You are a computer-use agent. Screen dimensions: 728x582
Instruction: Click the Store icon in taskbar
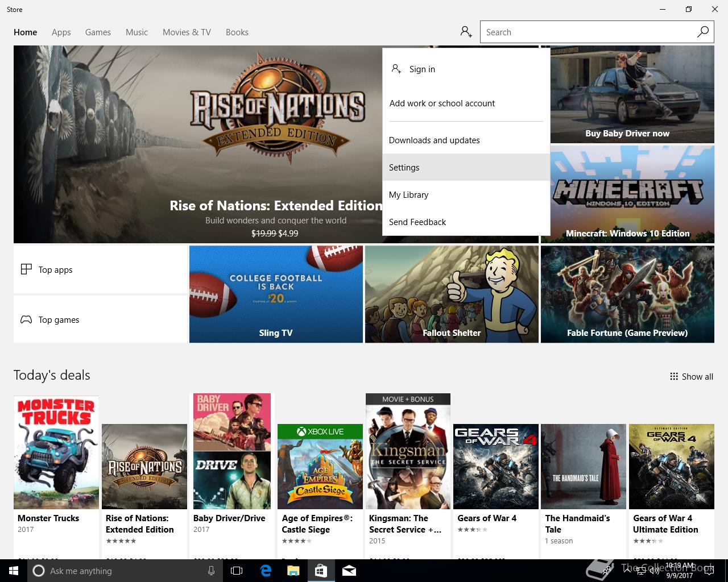coord(321,571)
